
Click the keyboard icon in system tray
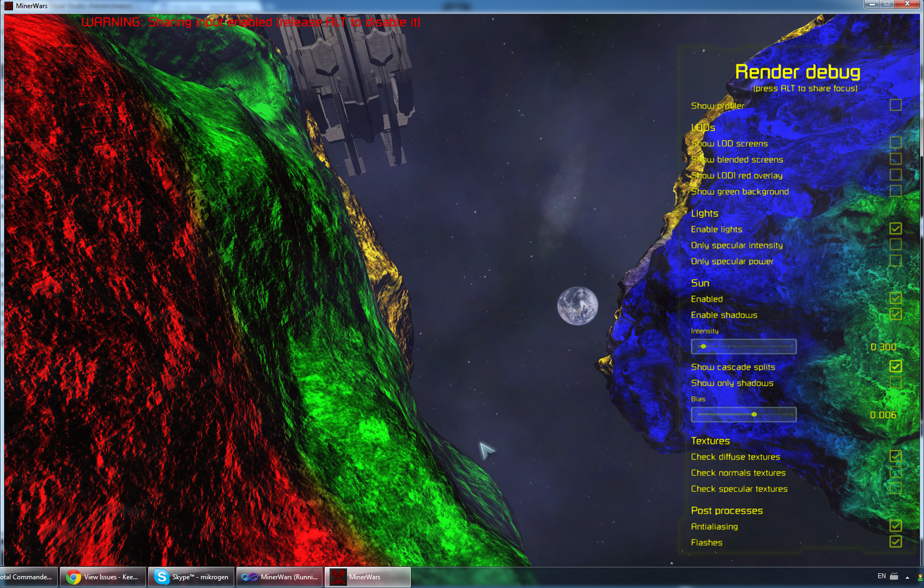894,576
